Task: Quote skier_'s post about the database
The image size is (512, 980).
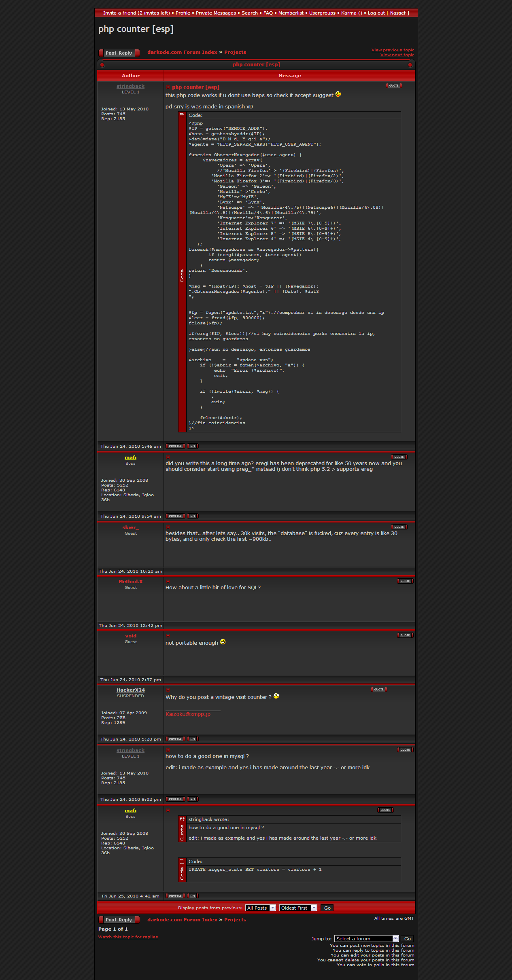Action: pyautogui.click(x=399, y=527)
